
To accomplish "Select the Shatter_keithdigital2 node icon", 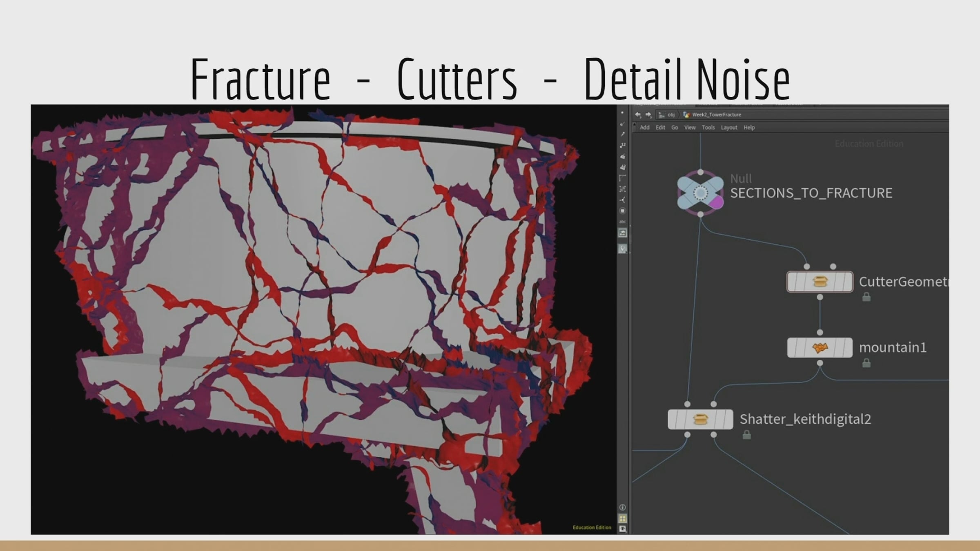I will [x=700, y=419].
